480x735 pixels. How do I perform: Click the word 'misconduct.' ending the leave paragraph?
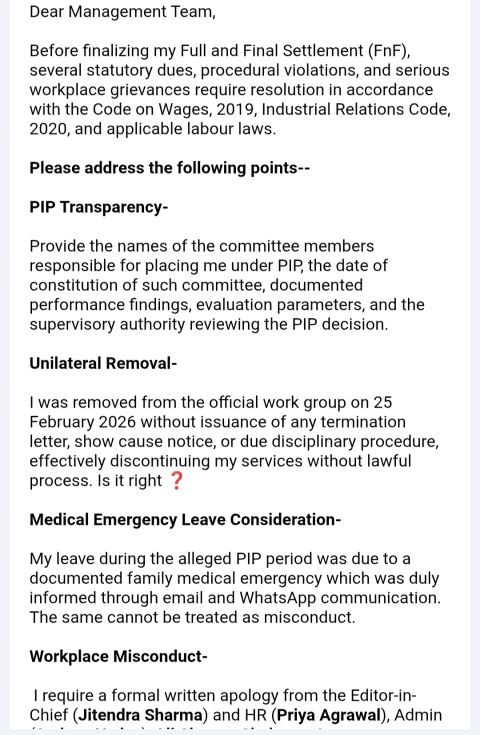coord(310,617)
